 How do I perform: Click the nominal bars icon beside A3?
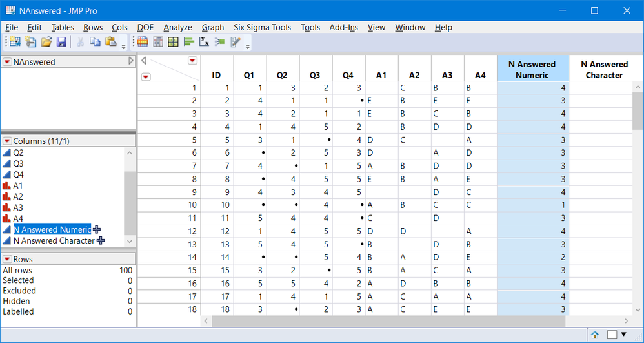(6, 208)
